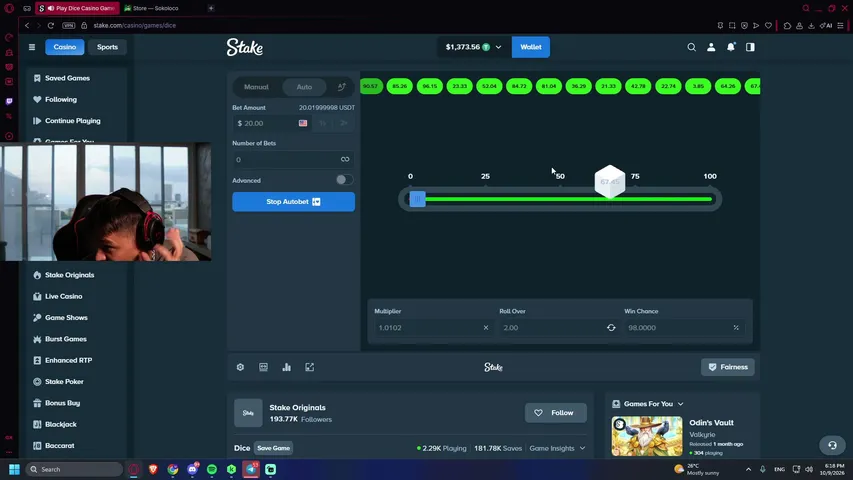Screen dimensions: 853x480
Task: Click the fullscreen expand icon
Action: pyautogui.click(x=310, y=367)
